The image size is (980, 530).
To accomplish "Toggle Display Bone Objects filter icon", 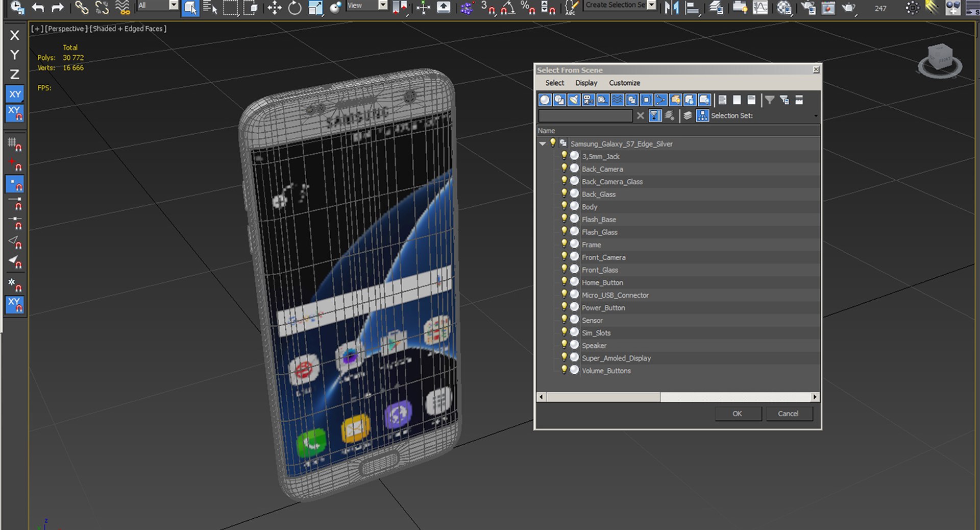I will coord(660,100).
